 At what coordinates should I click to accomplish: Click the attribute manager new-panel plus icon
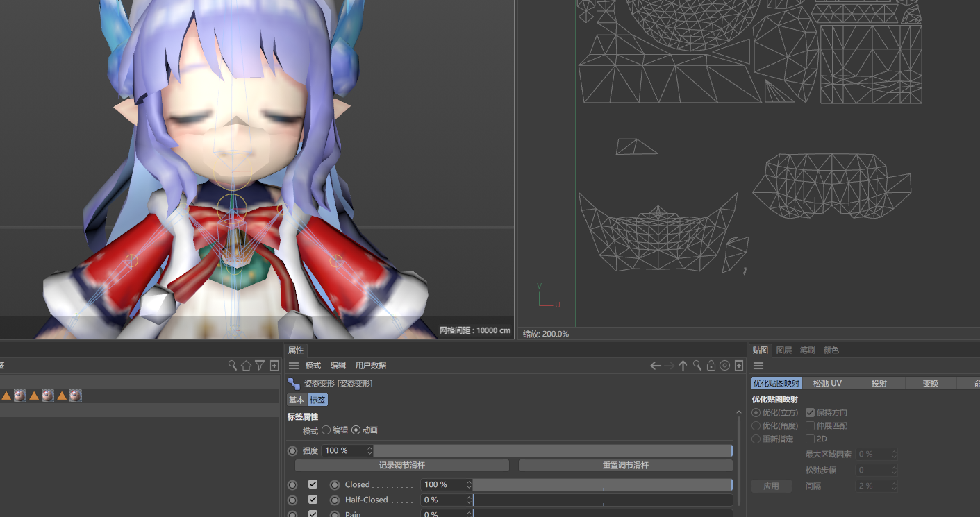coord(739,365)
